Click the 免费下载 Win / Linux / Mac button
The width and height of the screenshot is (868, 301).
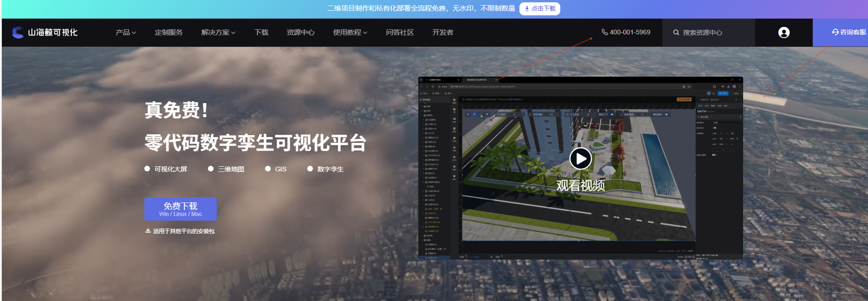(180, 209)
